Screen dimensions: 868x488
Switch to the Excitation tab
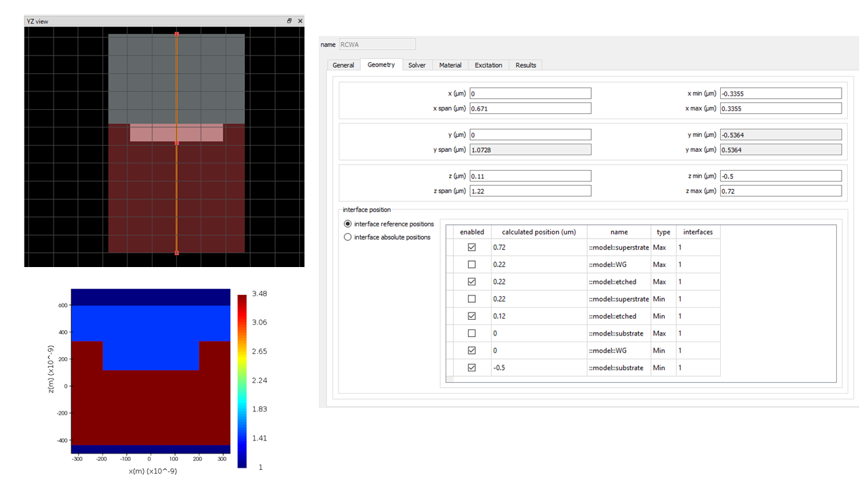coord(488,65)
